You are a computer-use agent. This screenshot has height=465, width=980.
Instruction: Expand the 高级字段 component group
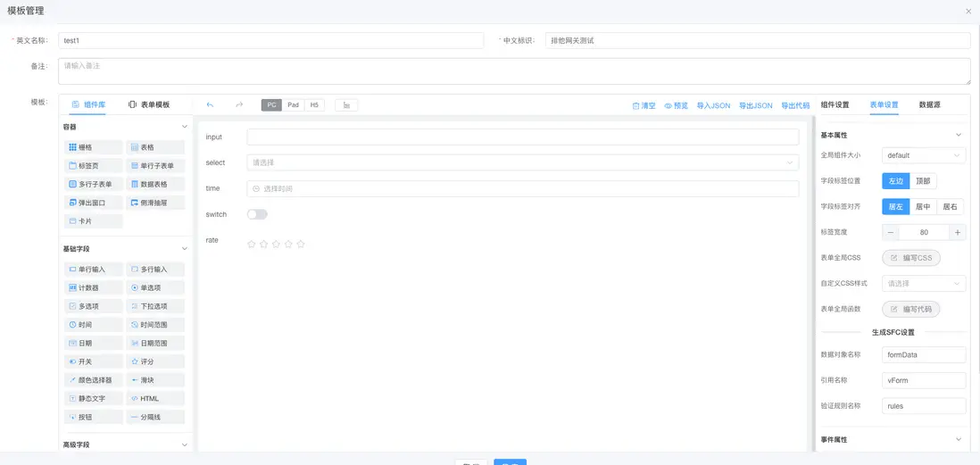pyautogui.click(x=185, y=445)
